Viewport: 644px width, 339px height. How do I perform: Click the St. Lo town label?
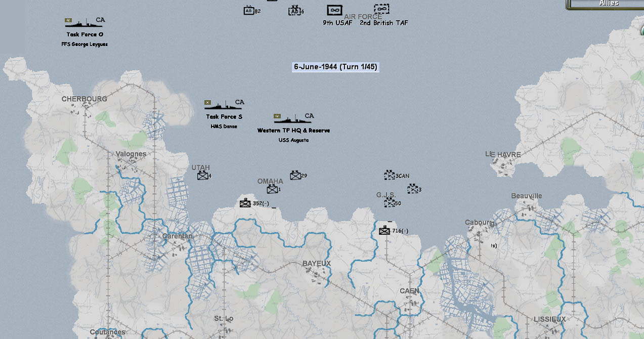[x=223, y=318]
